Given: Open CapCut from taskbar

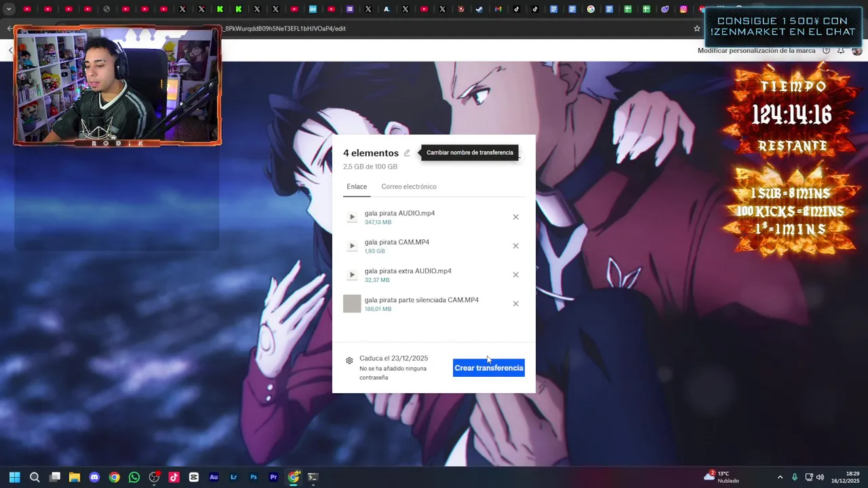Looking at the screenshot, I should pyautogui.click(x=194, y=477).
